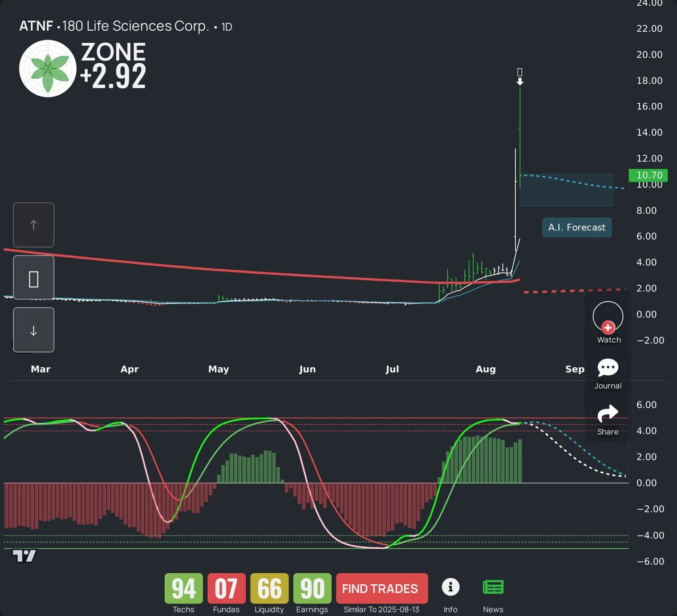Click the Jun label on time axis

pyautogui.click(x=307, y=369)
